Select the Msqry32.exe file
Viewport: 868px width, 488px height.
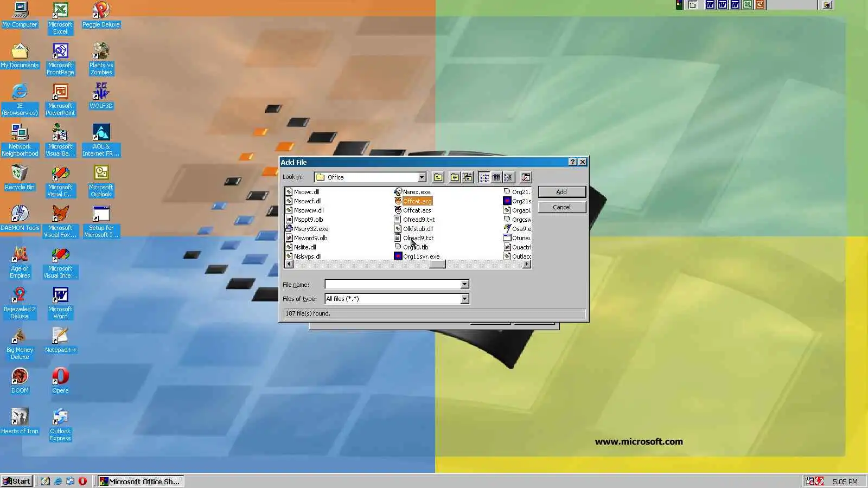[307, 229]
